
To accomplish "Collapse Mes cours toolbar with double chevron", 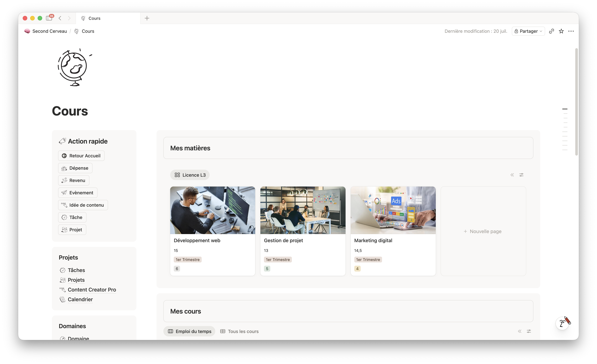I will pyautogui.click(x=520, y=331).
